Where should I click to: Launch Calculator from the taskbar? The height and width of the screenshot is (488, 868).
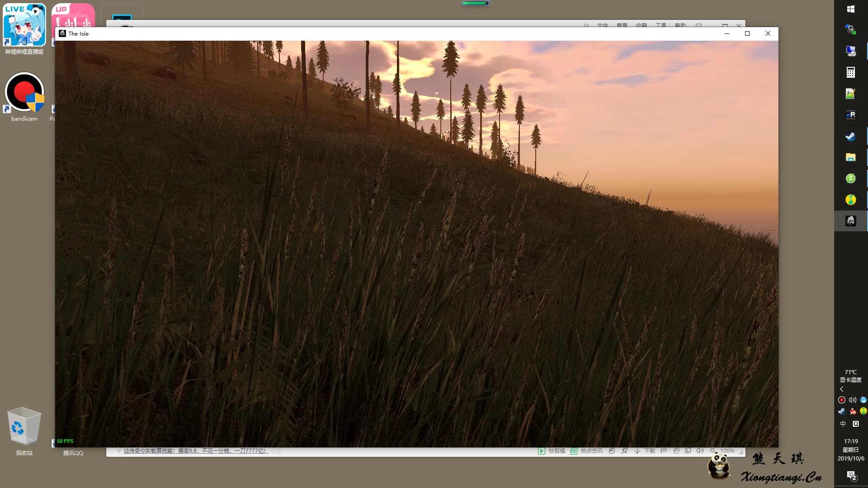[x=850, y=72]
